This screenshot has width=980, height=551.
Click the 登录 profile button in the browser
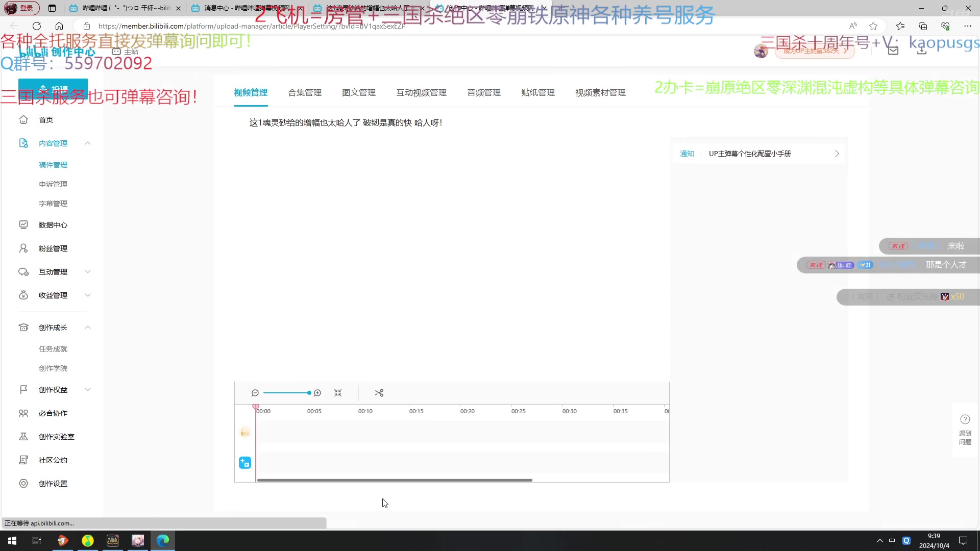(x=21, y=8)
